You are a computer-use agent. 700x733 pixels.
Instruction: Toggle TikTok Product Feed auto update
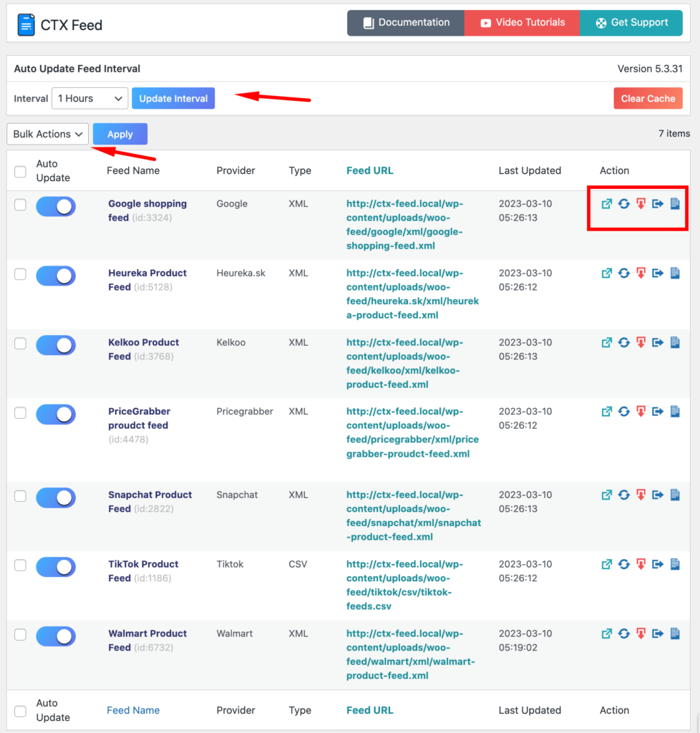pyautogui.click(x=56, y=567)
